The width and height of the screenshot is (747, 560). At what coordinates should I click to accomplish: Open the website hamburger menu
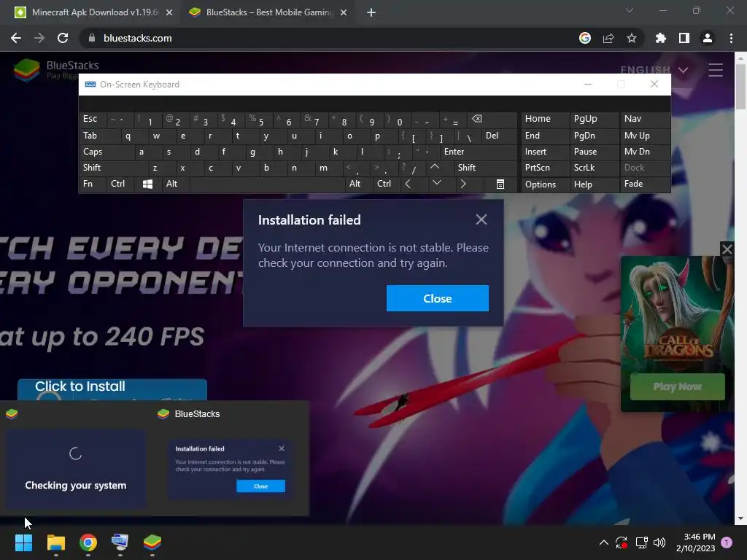pyautogui.click(x=716, y=70)
